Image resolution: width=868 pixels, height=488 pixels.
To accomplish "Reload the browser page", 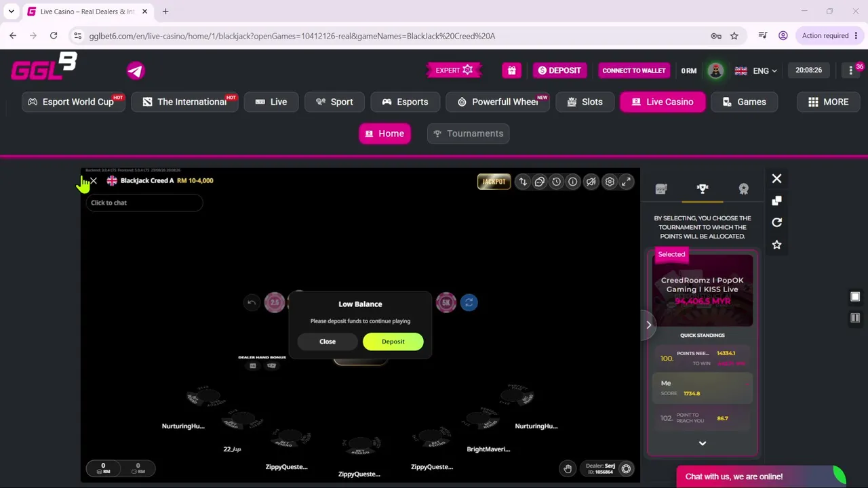I will tap(54, 36).
